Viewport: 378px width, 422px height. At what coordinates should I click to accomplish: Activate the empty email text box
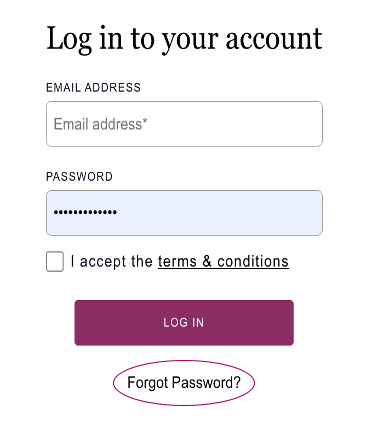184,124
